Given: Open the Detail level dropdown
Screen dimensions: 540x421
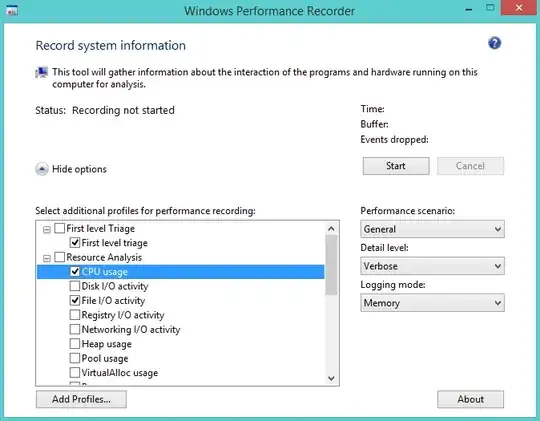Looking at the screenshot, I should (x=432, y=266).
